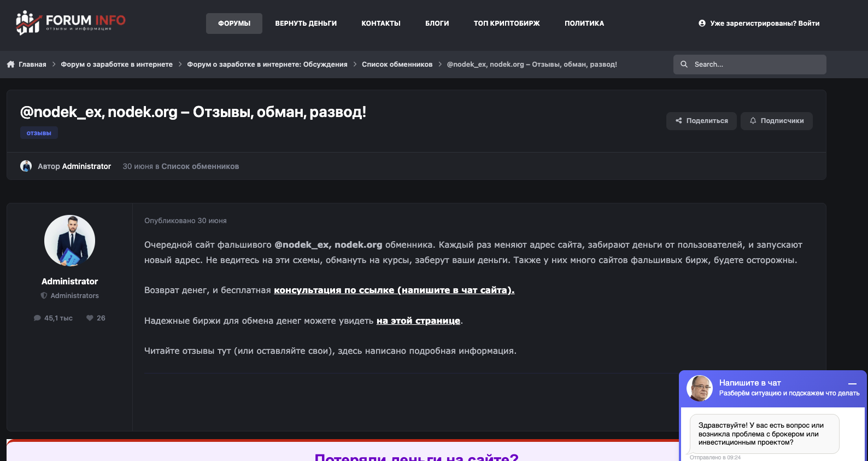Follow the на этой странице link
This screenshot has width=868, height=461.
(418, 321)
